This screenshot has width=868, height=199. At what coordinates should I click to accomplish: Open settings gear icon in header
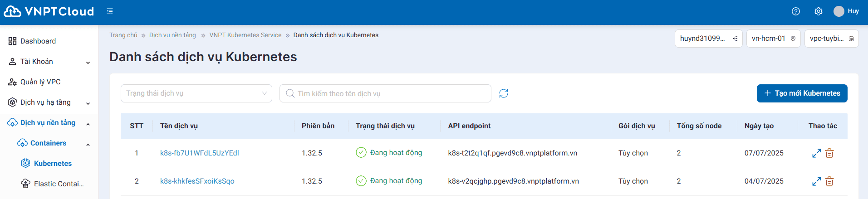(818, 11)
